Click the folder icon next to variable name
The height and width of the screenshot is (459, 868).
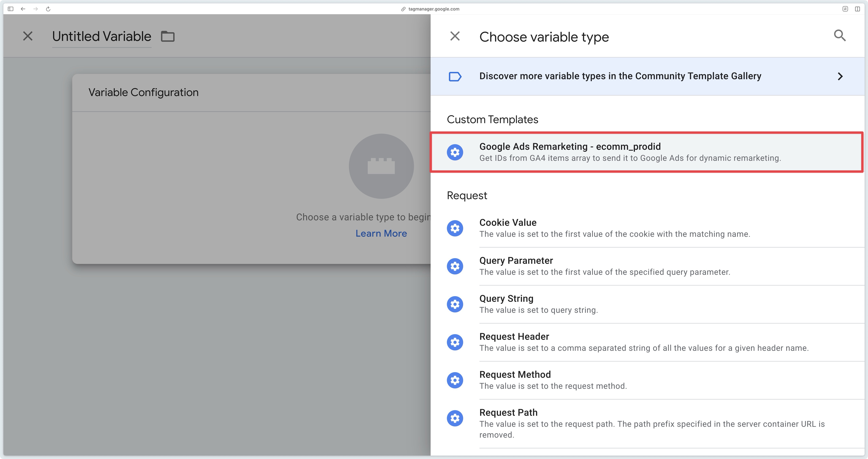pyautogui.click(x=167, y=36)
